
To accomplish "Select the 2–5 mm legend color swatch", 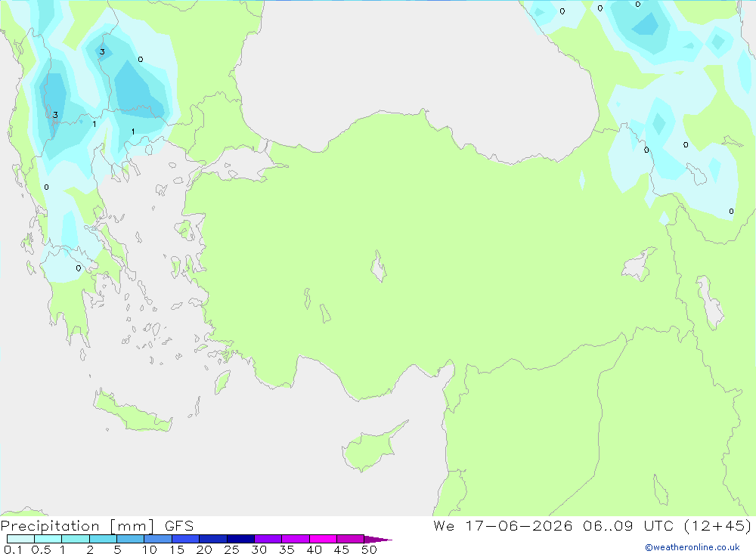I will click(103, 539).
